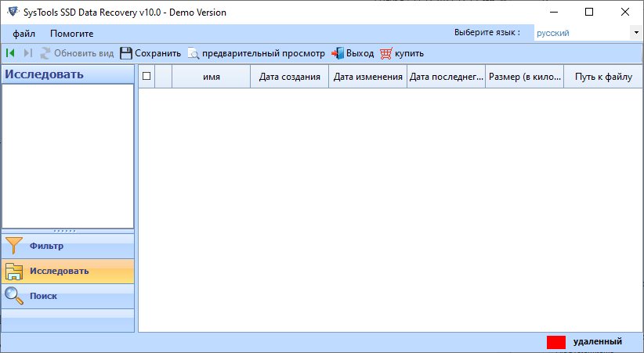Sort by the Путь к файлу column header
644x353 pixels.
click(603, 77)
